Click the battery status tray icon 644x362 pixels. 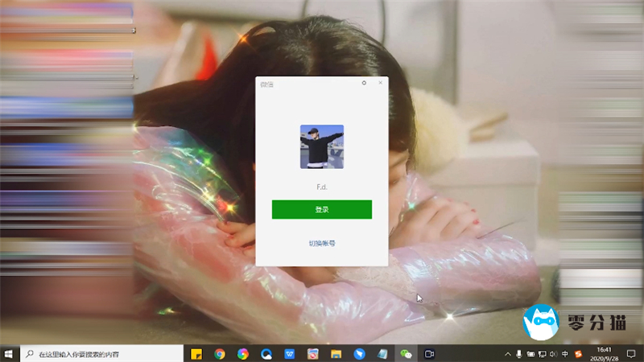(x=530, y=354)
